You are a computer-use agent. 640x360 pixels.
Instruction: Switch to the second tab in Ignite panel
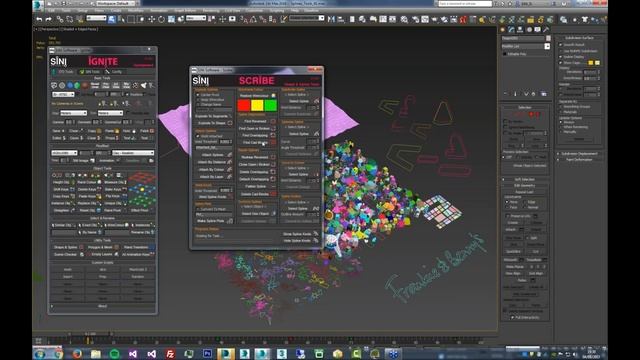[89, 72]
